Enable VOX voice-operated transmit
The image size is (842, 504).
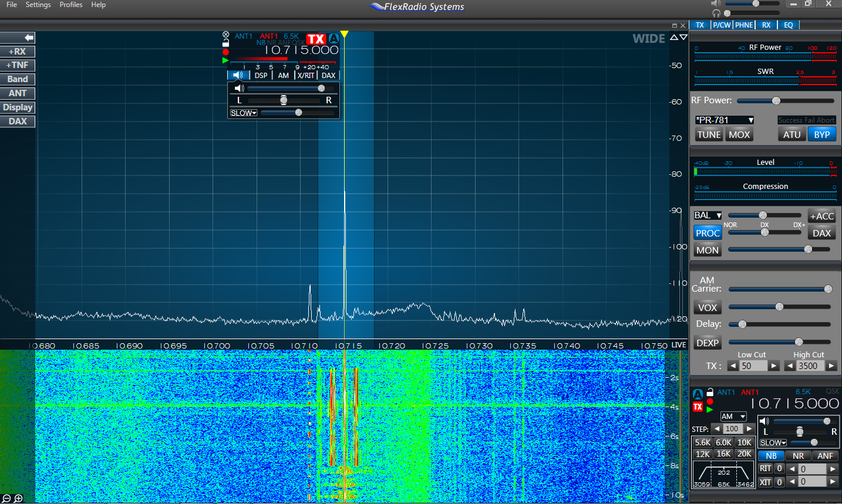[x=707, y=307]
